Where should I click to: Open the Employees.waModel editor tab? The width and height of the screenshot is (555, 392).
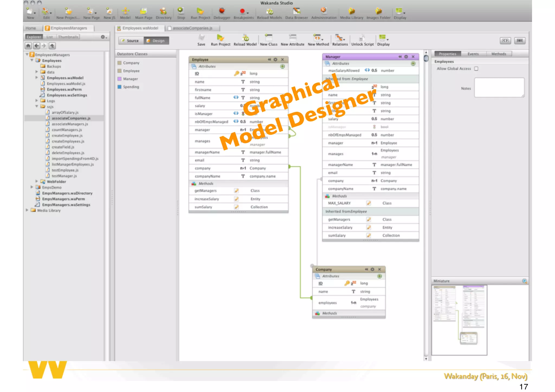coord(140,28)
